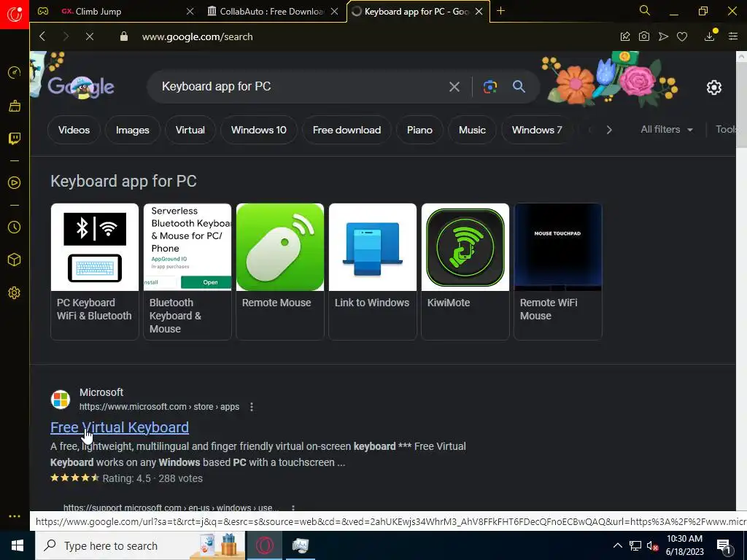This screenshot has width=747, height=560.
Task: Close the Climb Jump tab
Action: click(x=190, y=12)
